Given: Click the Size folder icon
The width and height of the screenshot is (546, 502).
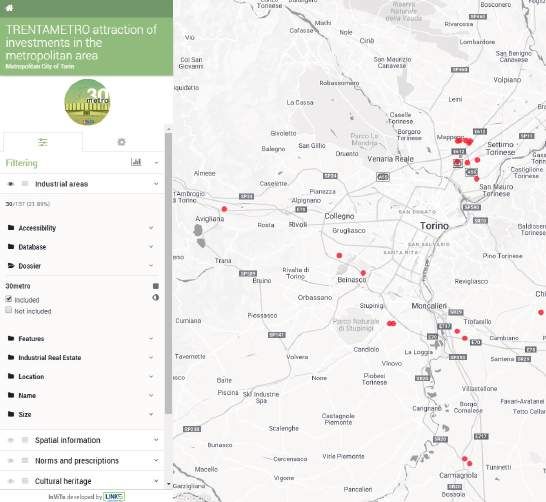Looking at the screenshot, I should point(11,414).
